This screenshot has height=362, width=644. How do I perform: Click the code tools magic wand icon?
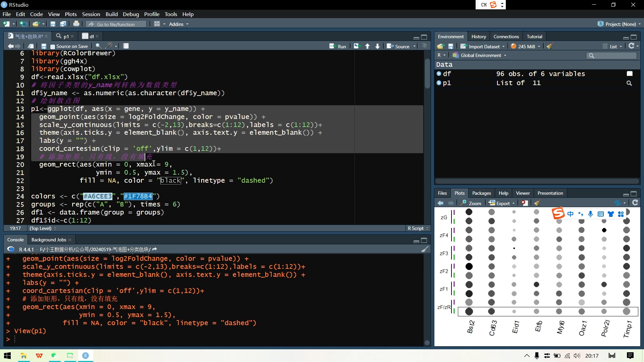(109, 46)
